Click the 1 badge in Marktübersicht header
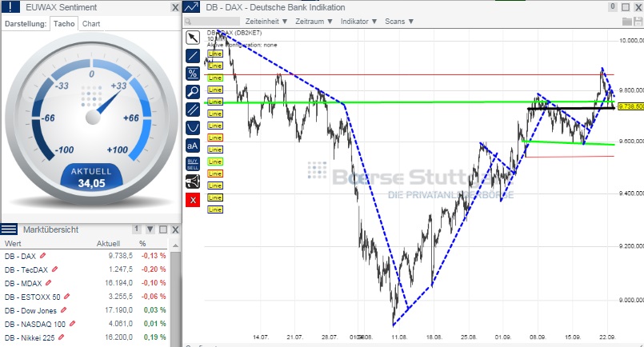 [137, 229]
